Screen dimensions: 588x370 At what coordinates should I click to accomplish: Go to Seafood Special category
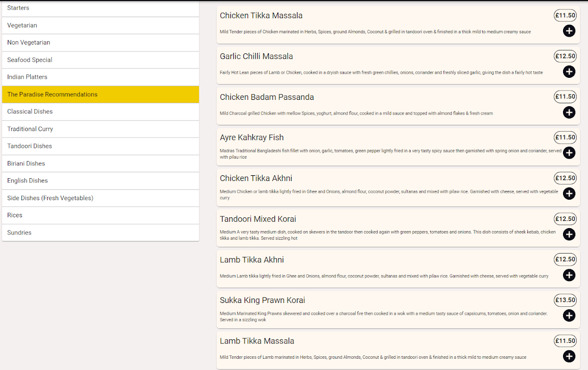coord(100,60)
